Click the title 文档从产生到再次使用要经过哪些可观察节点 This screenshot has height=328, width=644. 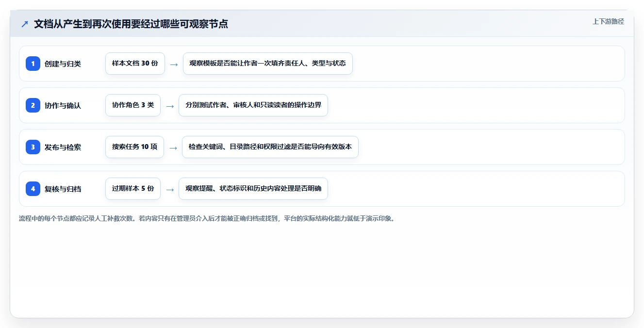[131, 24]
